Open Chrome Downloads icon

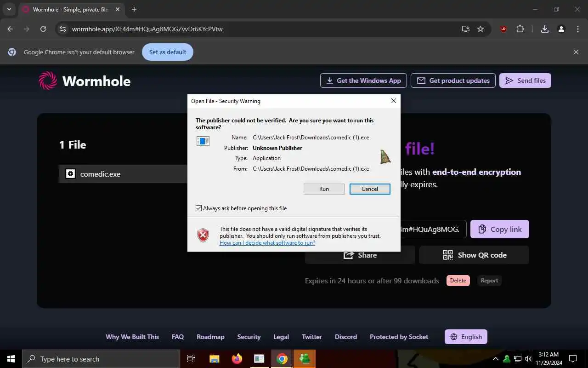[545, 29]
